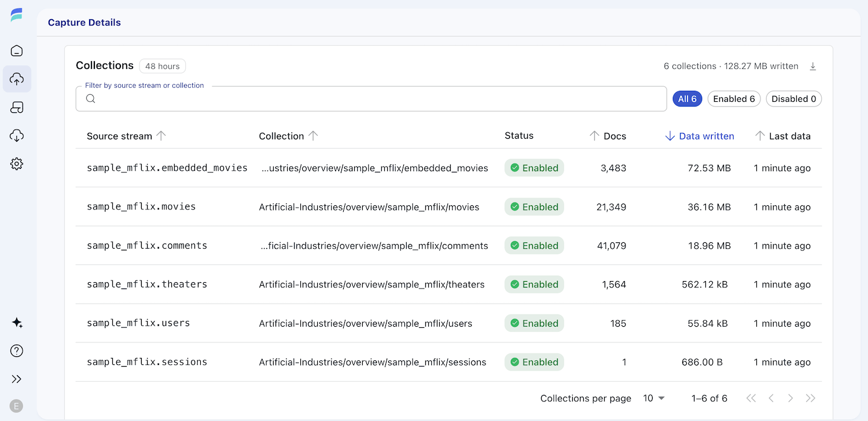The width and height of the screenshot is (868, 421).
Task: Select the Enabled 6 filter chip
Action: tap(734, 99)
